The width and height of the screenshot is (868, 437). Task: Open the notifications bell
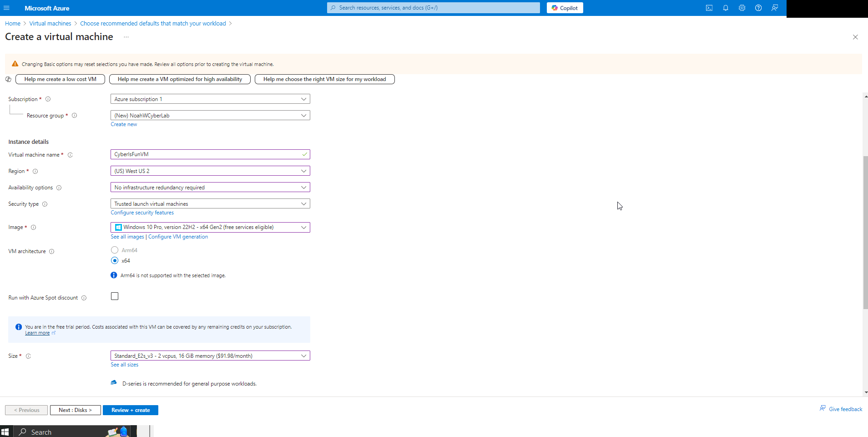point(726,8)
